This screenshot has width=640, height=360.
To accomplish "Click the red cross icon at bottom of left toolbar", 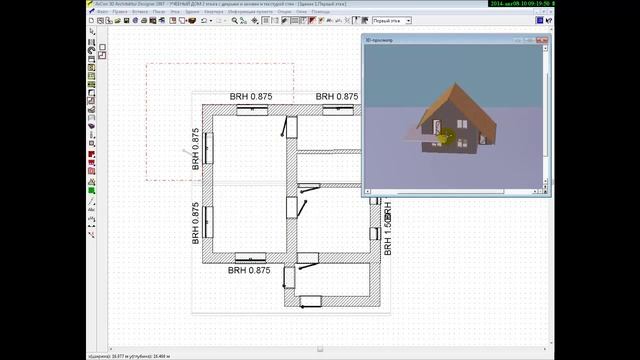I will coord(92,235).
